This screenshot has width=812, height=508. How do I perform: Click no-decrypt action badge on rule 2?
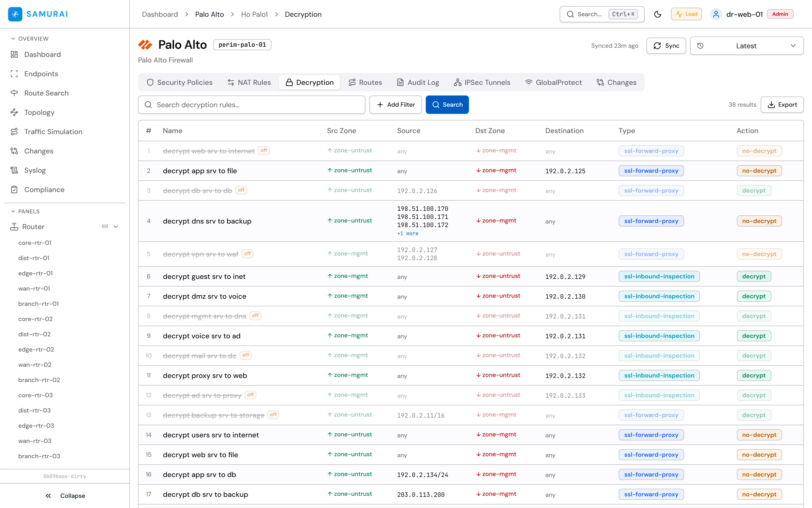click(x=759, y=171)
